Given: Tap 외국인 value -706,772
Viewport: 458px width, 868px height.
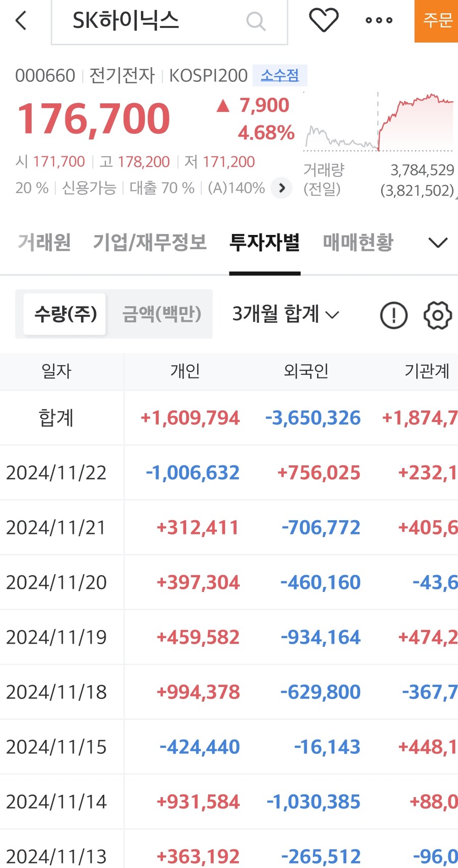Looking at the screenshot, I should pos(321,528).
